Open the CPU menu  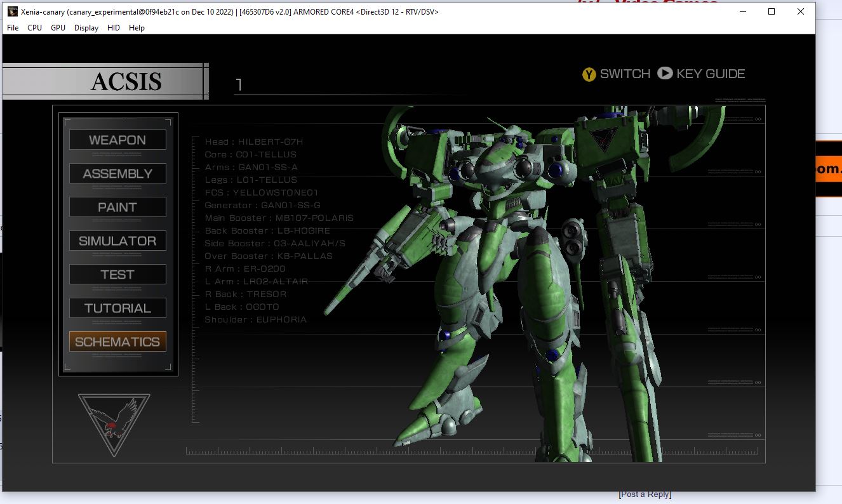pos(34,28)
